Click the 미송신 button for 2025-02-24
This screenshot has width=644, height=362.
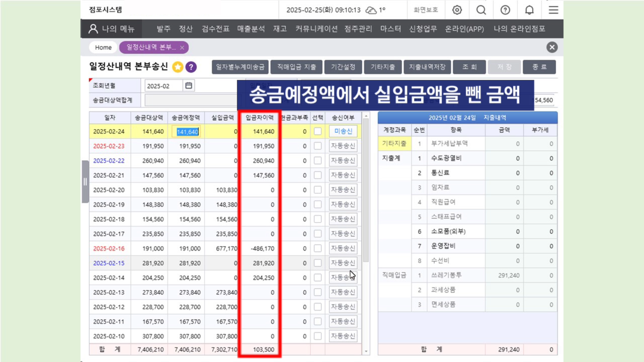(343, 131)
